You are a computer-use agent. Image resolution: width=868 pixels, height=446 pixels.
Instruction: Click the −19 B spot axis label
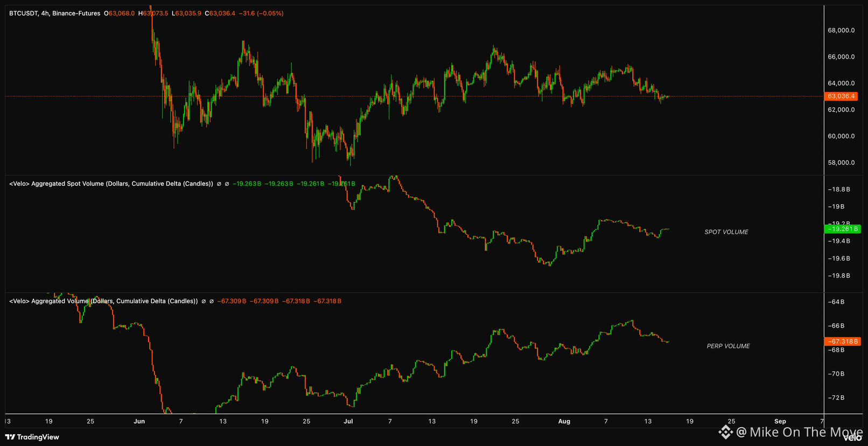(x=836, y=207)
